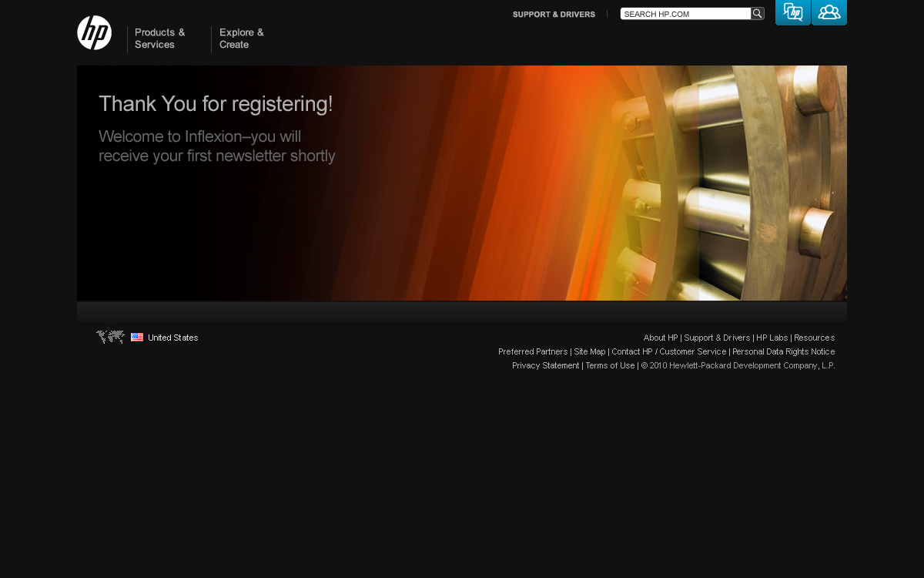This screenshot has width=924, height=578.
Task: Click the HP logo icon
Action: (95, 33)
